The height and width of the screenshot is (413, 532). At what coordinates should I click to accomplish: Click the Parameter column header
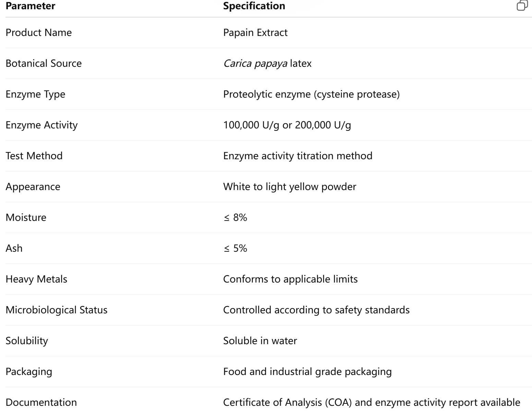pos(31,6)
